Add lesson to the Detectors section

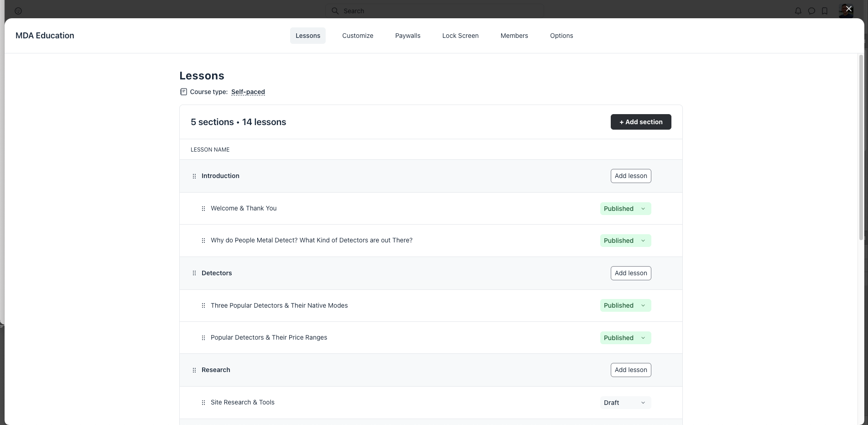coord(630,273)
